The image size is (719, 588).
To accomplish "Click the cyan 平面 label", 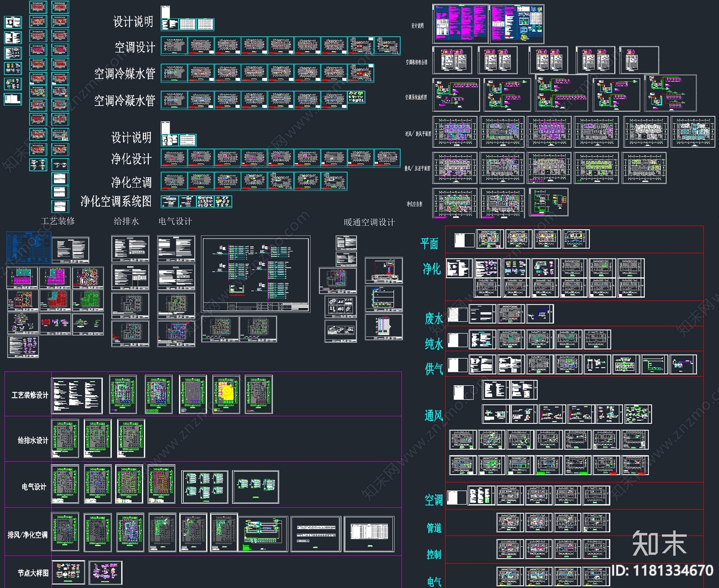I will (x=429, y=244).
